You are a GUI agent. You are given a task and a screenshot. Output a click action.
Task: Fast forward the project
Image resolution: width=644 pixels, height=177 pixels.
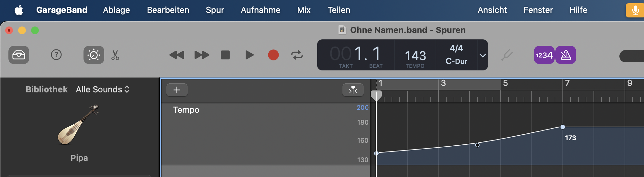[202, 55]
